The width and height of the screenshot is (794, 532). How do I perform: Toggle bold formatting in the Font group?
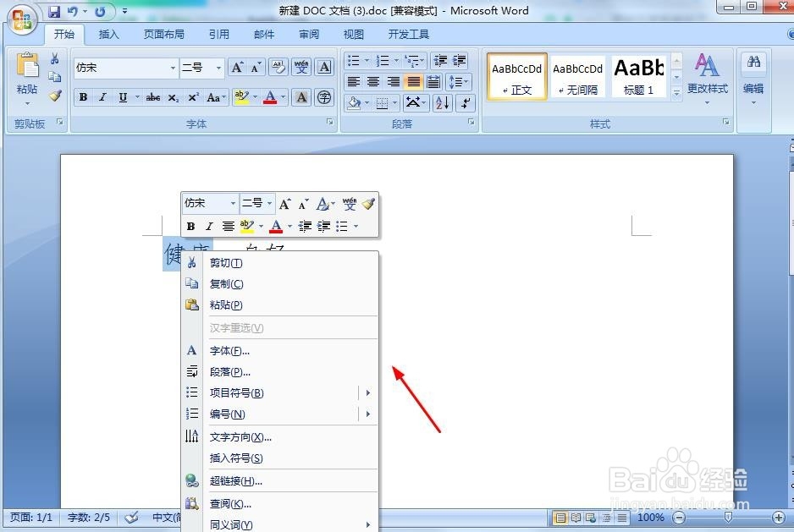coord(83,96)
